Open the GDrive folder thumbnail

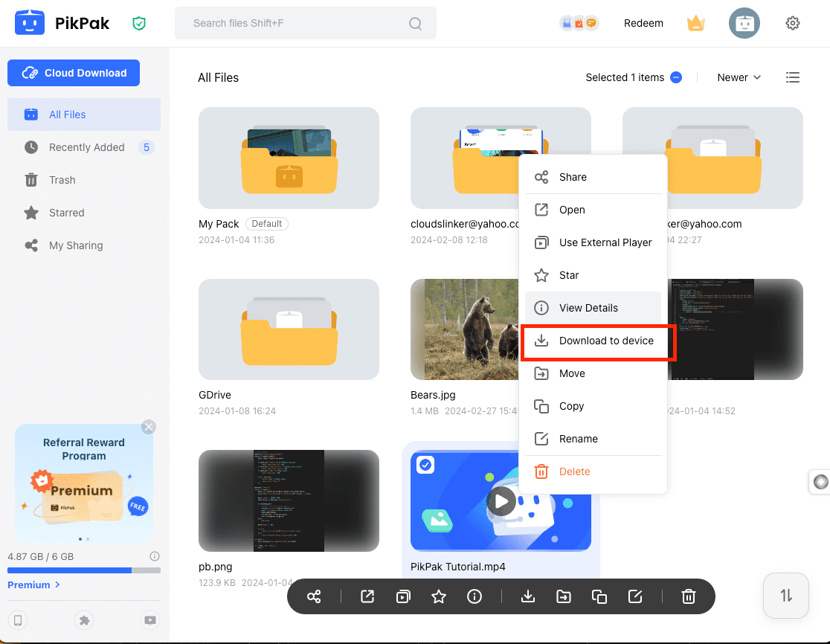coord(289,329)
